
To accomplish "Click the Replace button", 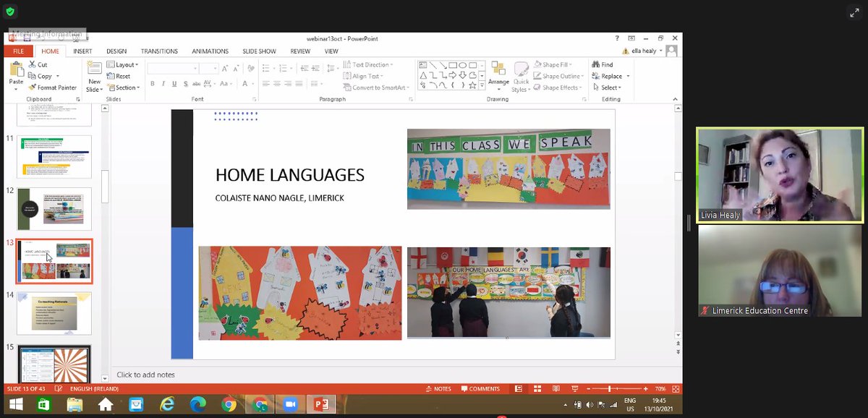I will pyautogui.click(x=606, y=76).
